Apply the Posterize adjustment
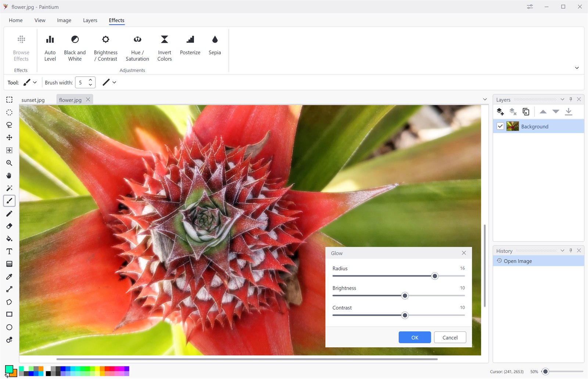 click(190, 45)
